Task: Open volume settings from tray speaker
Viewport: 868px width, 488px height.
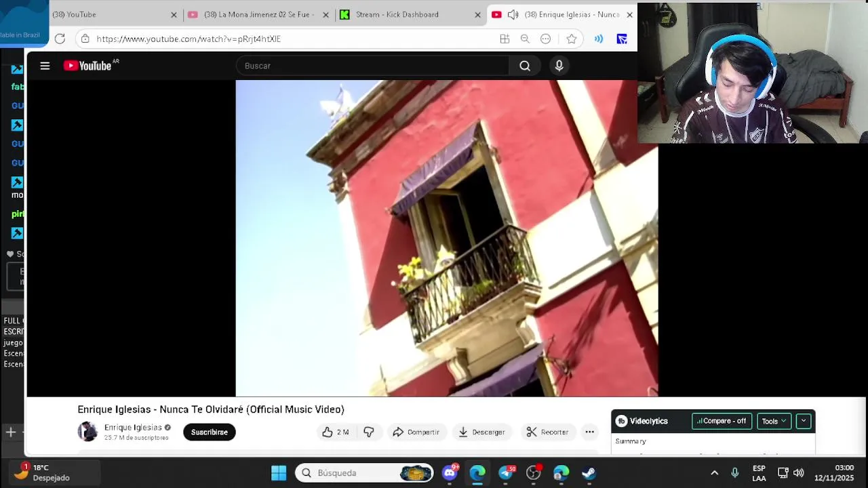Action: point(799,473)
